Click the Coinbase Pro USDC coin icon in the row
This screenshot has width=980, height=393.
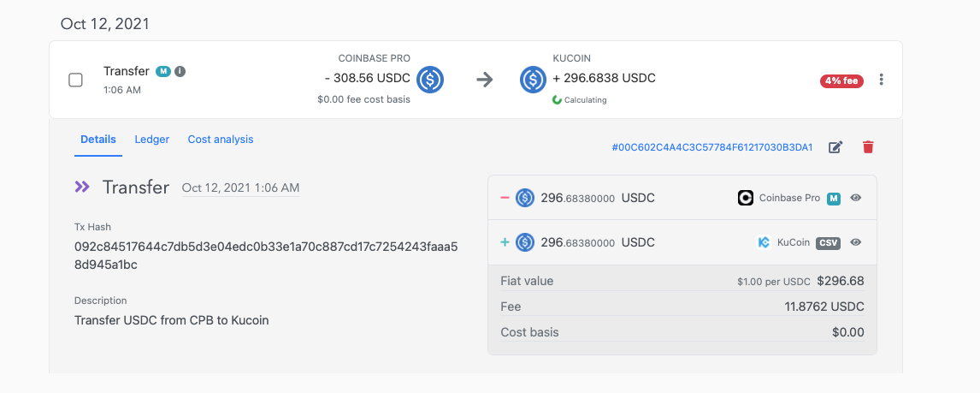(430, 80)
